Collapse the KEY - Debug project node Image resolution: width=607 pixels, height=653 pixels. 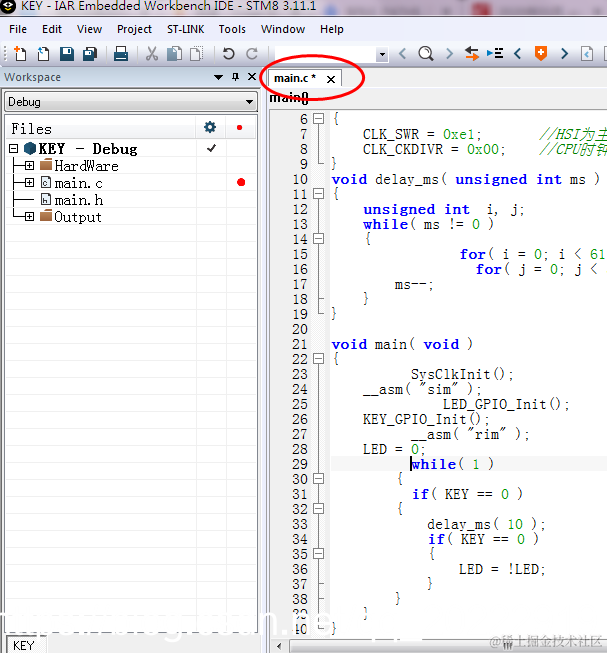(13, 148)
